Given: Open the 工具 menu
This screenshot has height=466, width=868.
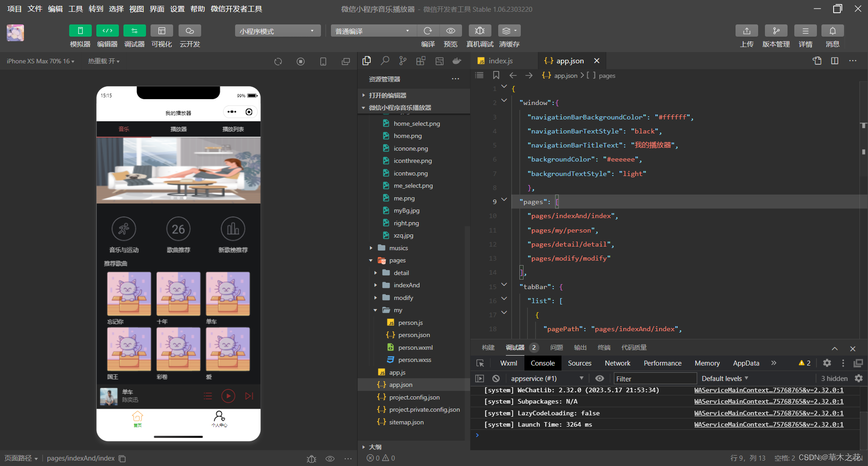Looking at the screenshot, I should 75,9.
